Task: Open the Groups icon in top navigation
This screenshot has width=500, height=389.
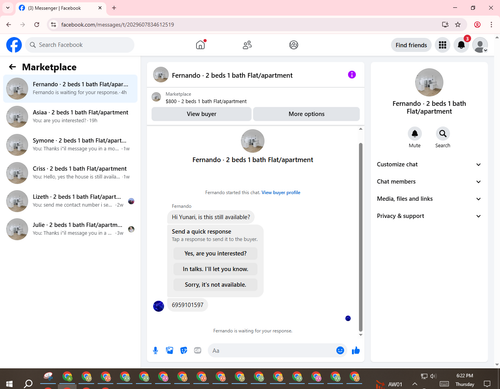Action: [294, 45]
